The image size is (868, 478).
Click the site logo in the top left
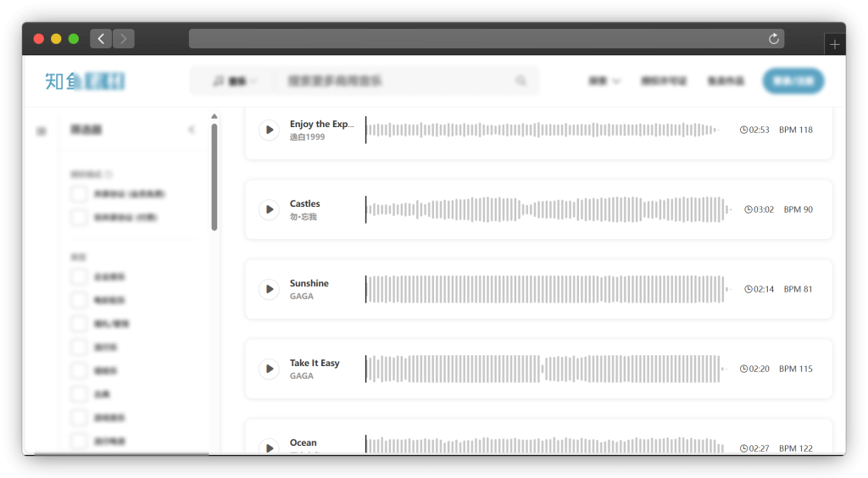pyautogui.click(x=85, y=81)
